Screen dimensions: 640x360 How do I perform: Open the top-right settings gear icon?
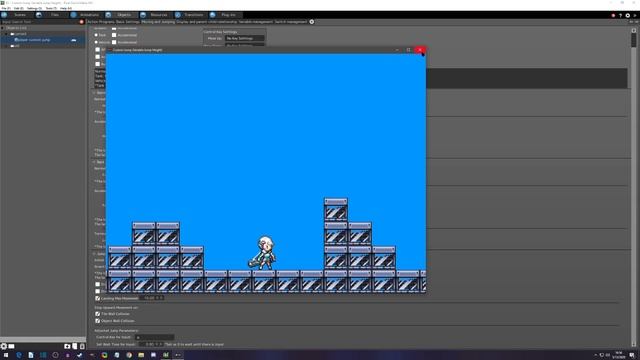point(628,15)
